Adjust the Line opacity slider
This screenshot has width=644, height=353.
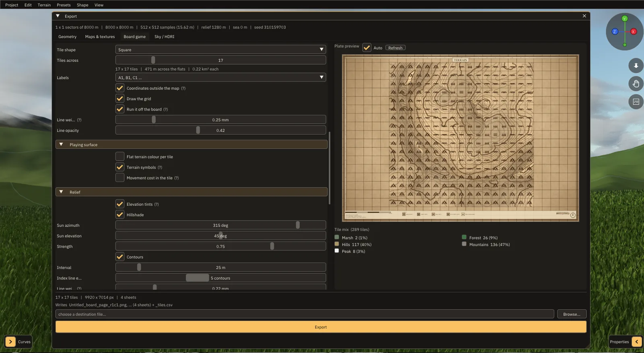(x=221, y=130)
